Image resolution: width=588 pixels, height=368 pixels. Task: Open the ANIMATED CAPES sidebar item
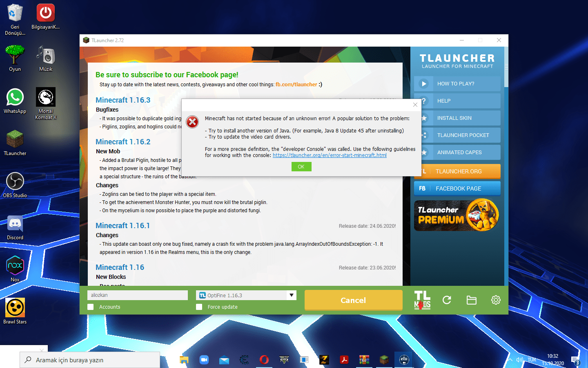460,153
